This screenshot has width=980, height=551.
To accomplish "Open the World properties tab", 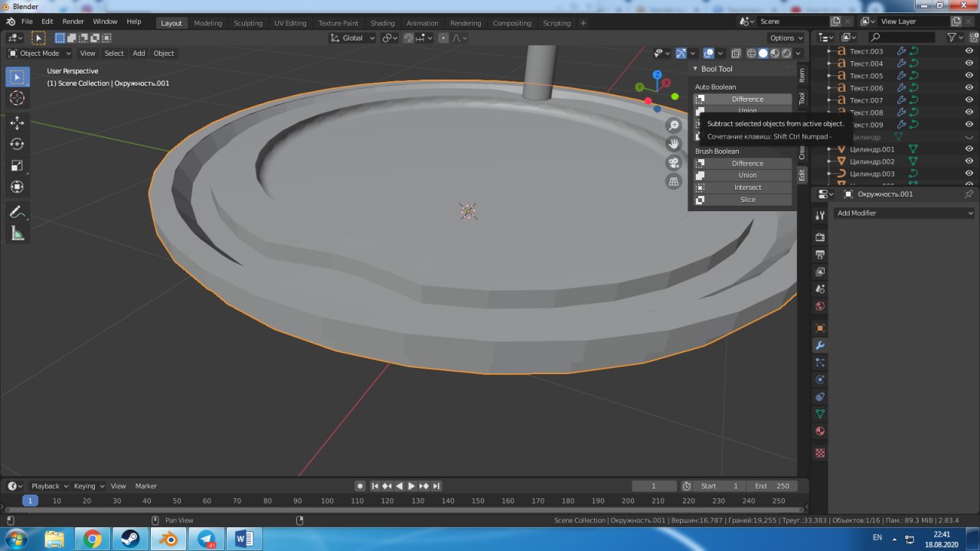I will (820, 306).
